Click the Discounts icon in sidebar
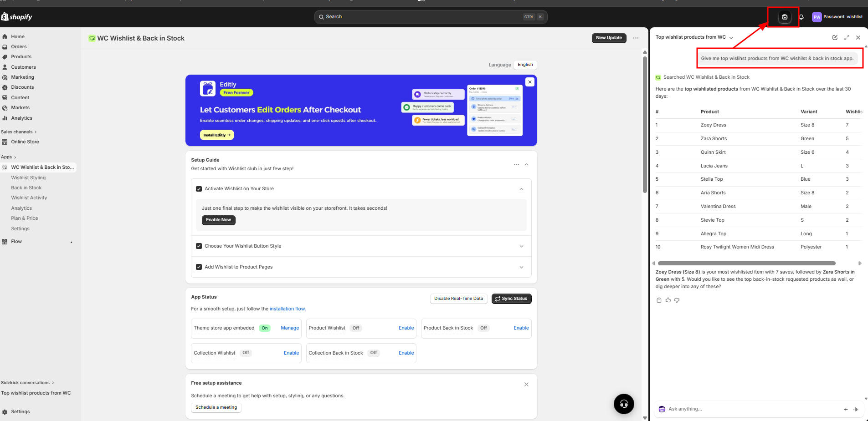 tap(5, 87)
